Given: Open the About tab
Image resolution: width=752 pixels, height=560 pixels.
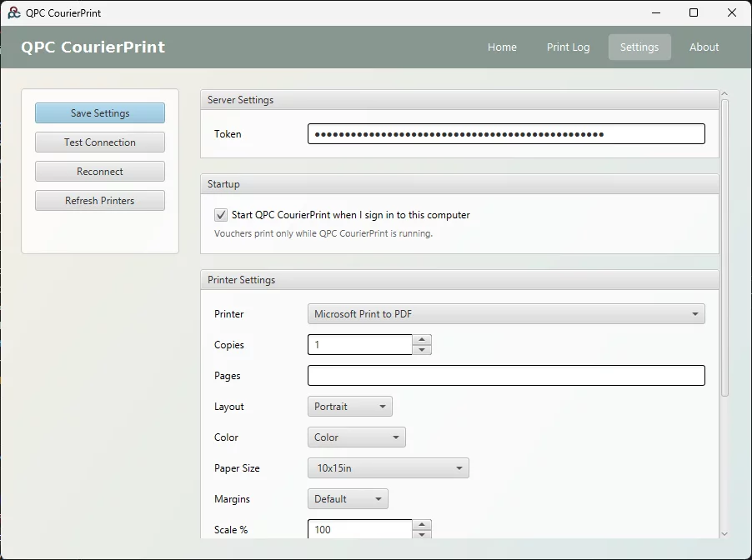Looking at the screenshot, I should pos(704,47).
